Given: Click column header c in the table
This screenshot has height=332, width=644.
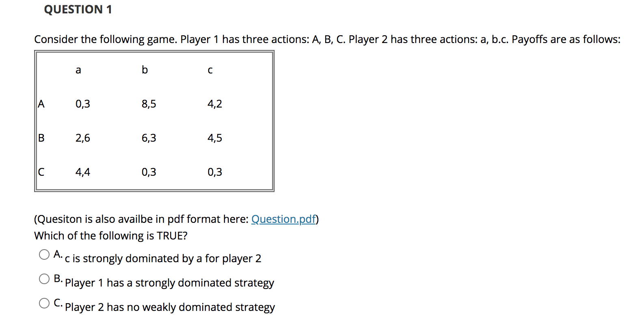Looking at the screenshot, I should coord(210,70).
